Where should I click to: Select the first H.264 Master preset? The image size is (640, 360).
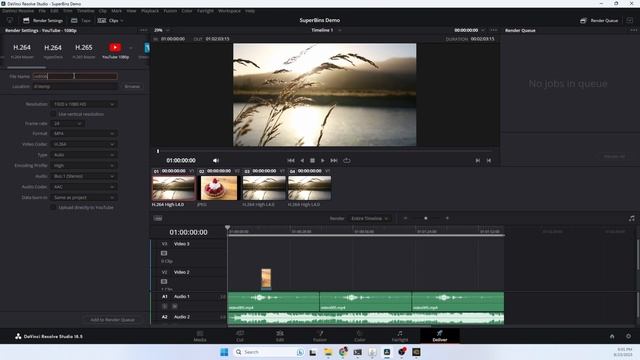pos(22,50)
